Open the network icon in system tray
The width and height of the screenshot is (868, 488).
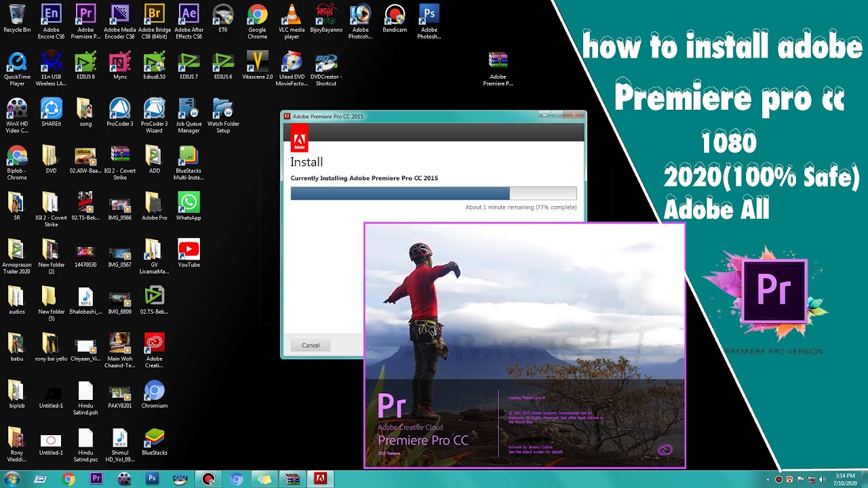812,480
